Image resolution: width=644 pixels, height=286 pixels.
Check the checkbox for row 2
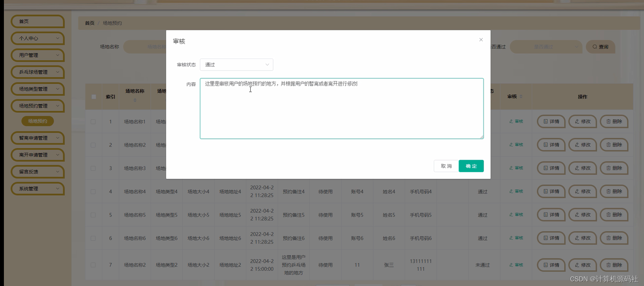(x=93, y=145)
